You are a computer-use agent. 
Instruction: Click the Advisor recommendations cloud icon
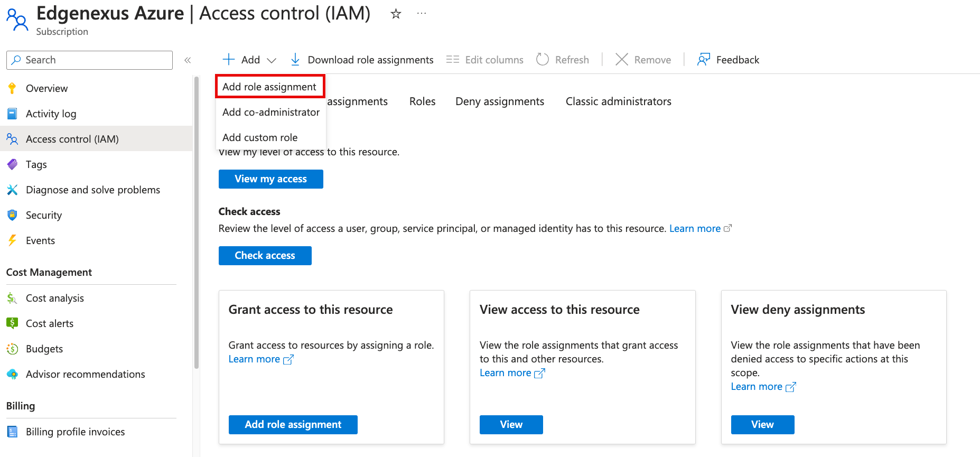(x=12, y=374)
